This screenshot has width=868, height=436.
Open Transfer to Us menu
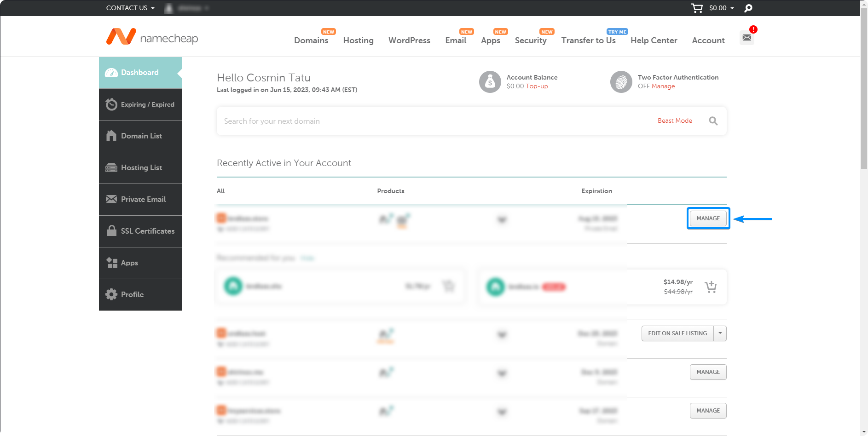point(588,40)
